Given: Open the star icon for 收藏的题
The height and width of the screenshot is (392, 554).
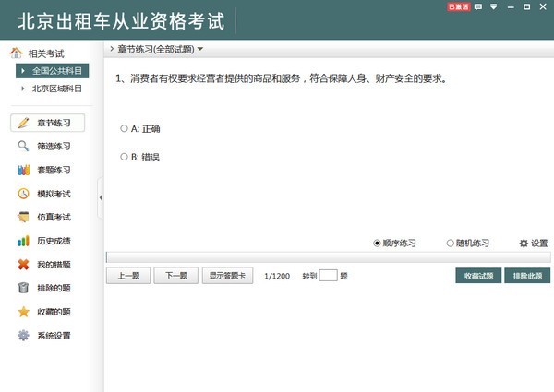Looking at the screenshot, I should pyautogui.click(x=23, y=312).
